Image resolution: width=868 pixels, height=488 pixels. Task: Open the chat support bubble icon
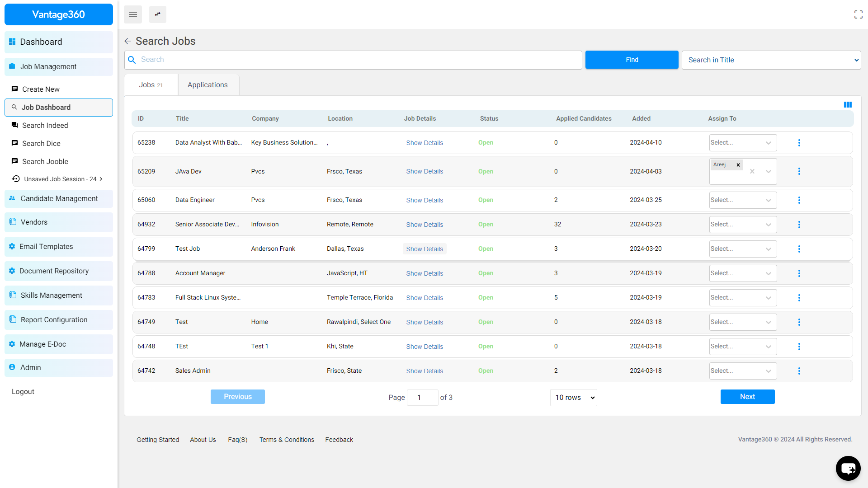coord(848,468)
